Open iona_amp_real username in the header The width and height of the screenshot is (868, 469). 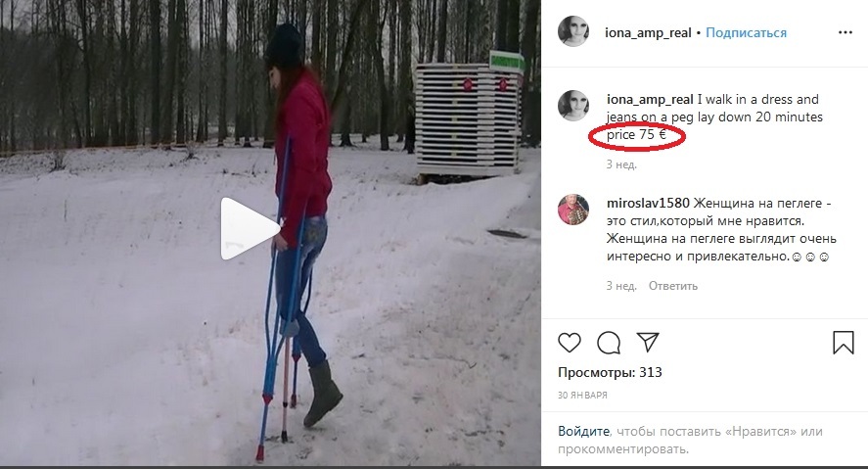click(648, 32)
